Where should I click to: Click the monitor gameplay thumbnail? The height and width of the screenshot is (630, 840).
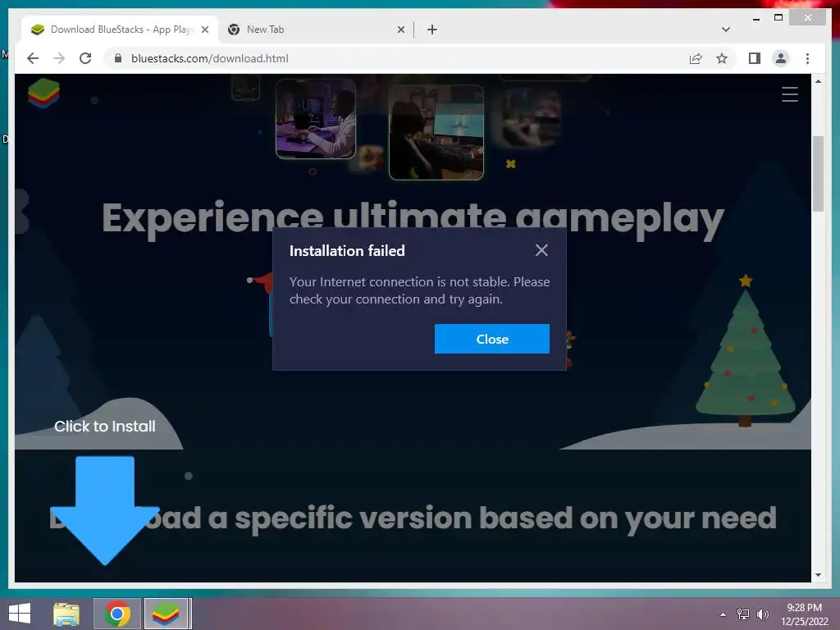(436, 132)
